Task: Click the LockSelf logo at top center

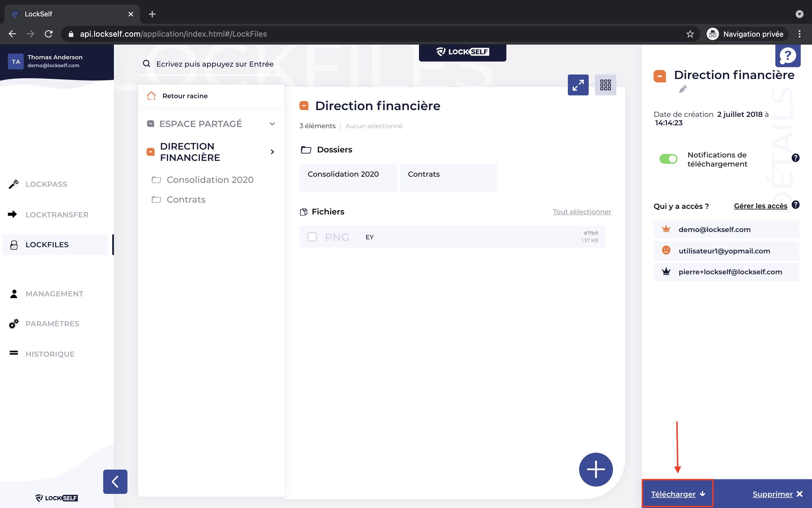Action: pyautogui.click(x=462, y=52)
